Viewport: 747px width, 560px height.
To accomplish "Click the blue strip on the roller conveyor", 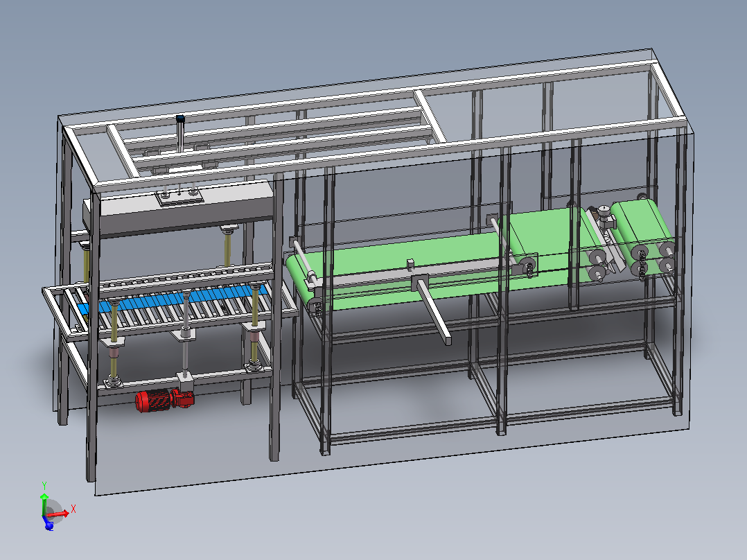I will point(172,300).
